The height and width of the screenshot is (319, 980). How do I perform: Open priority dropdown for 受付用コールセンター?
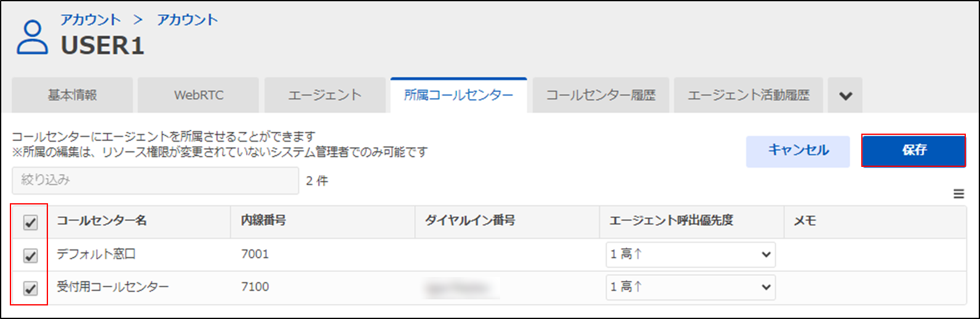[x=690, y=287]
